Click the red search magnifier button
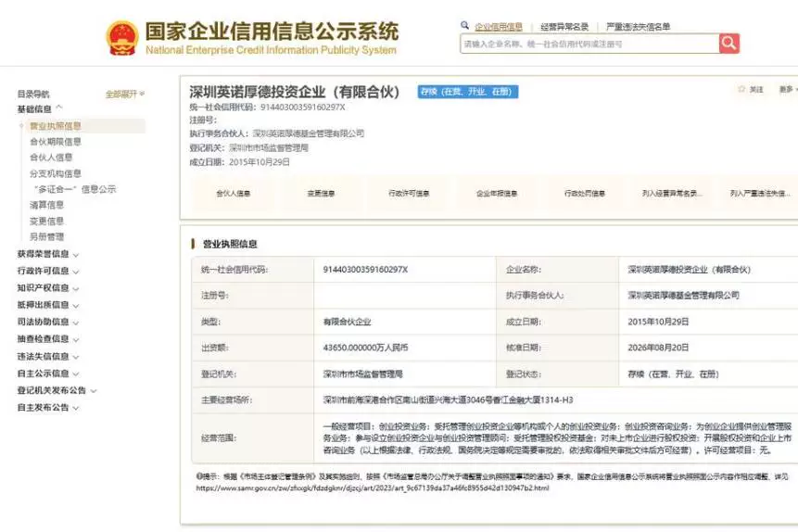The height and width of the screenshot is (532, 798). [x=729, y=44]
